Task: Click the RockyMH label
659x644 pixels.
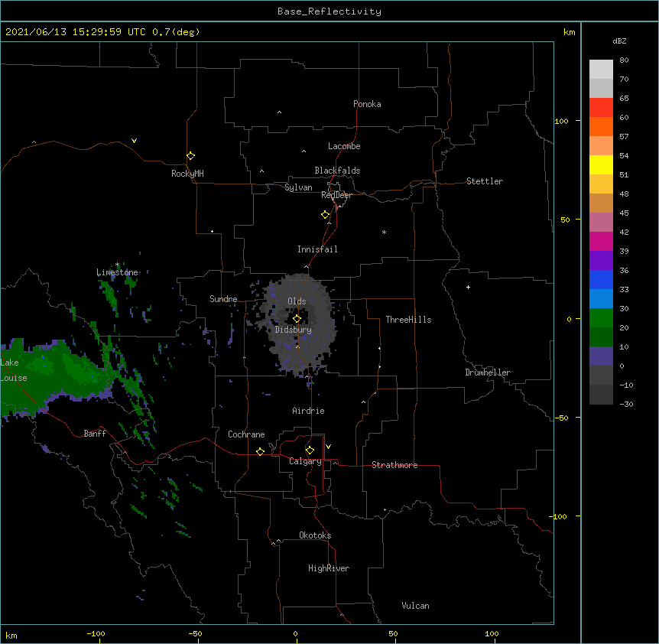Action: [x=187, y=174]
